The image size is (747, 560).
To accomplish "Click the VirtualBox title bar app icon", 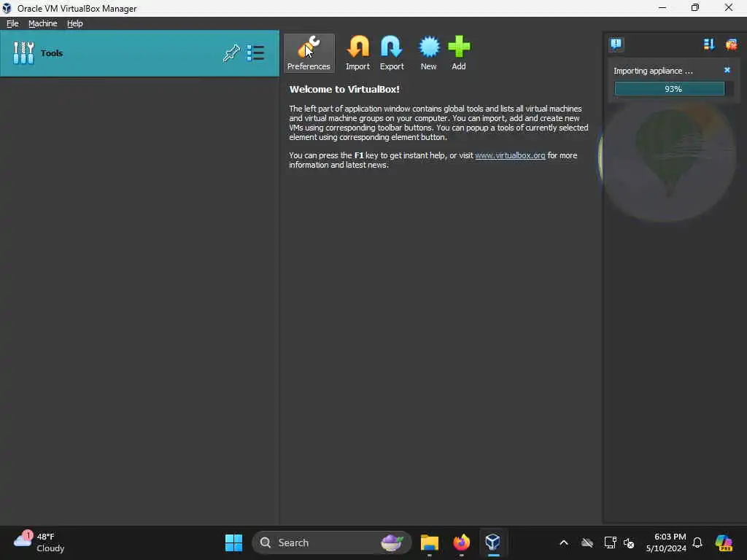I will 7,8.
